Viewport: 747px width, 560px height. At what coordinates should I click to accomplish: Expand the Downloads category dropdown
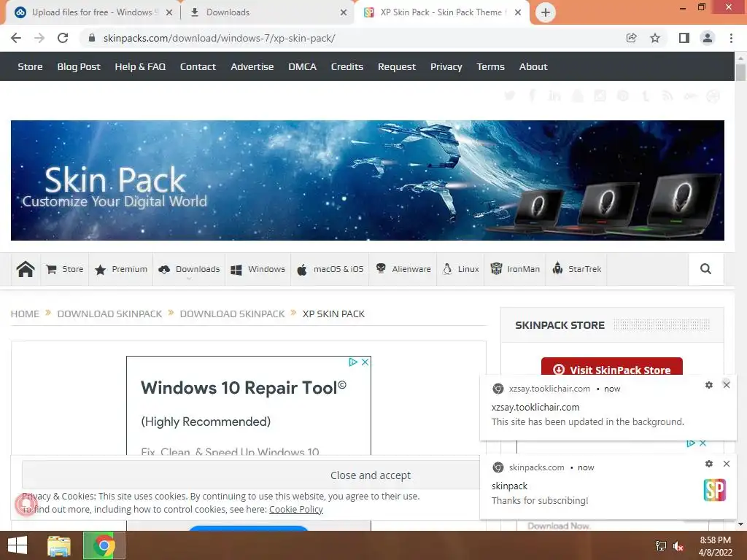tap(189, 269)
